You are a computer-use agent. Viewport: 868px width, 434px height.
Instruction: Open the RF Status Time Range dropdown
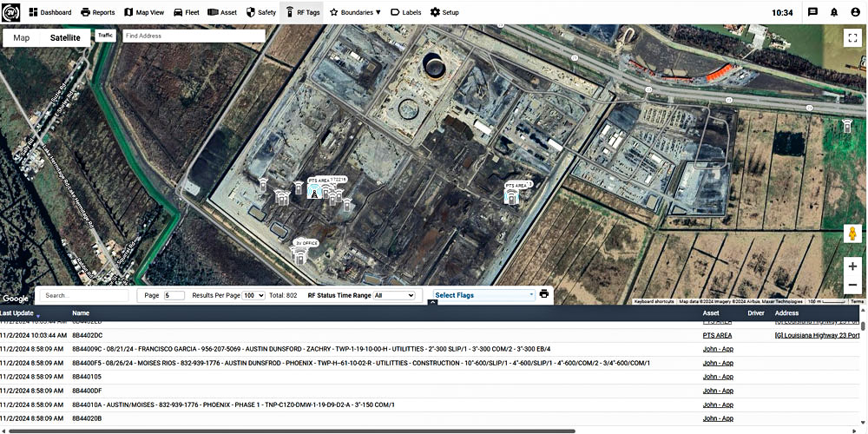[x=394, y=296]
